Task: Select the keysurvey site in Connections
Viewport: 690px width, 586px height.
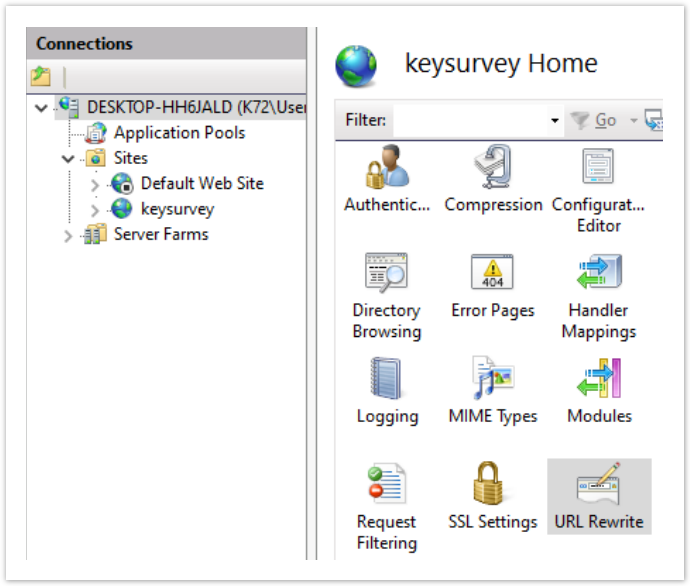Action: [x=176, y=209]
